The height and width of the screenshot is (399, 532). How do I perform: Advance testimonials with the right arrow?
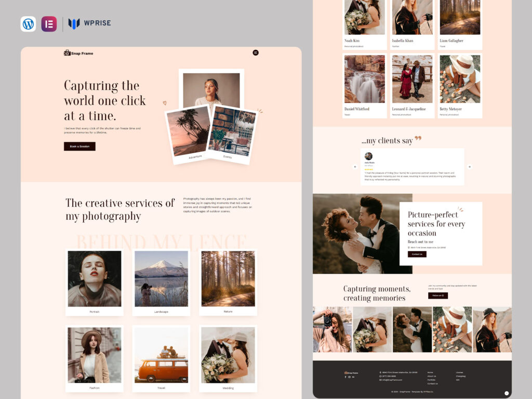[x=470, y=167]
